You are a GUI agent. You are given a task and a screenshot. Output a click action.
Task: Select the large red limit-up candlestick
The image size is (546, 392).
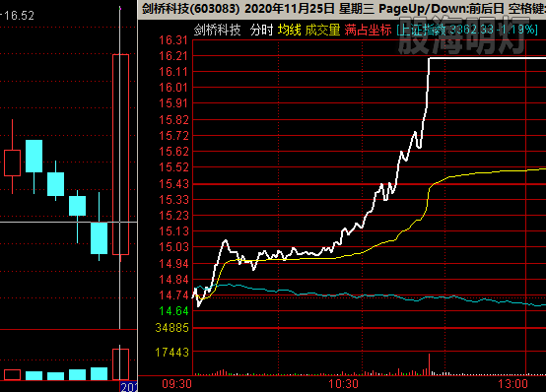click(120, 155)
